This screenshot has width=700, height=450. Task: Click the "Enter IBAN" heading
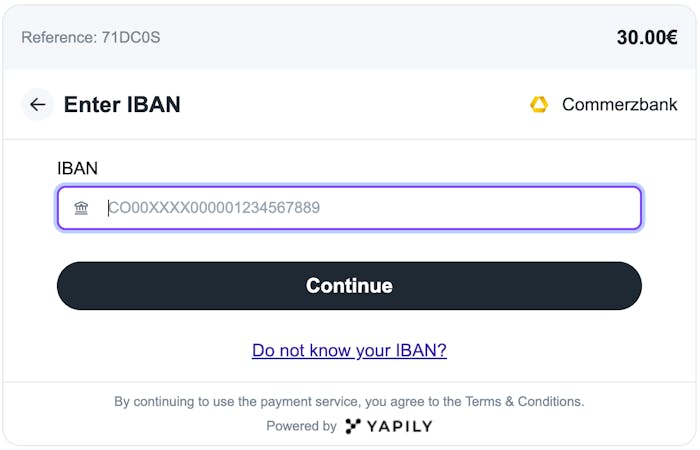point(122,104)
